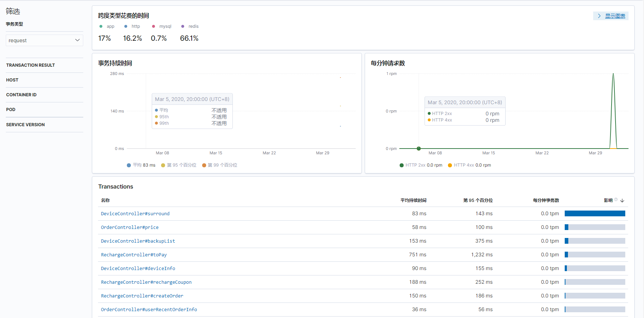Toggle the mysql legend dot

(x=154, y=26)
